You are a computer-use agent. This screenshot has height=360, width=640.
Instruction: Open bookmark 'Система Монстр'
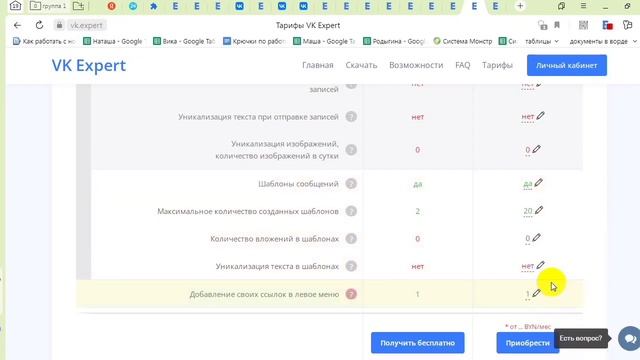coord(463,41)
